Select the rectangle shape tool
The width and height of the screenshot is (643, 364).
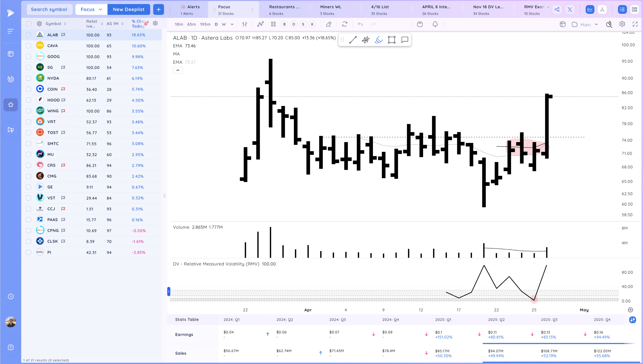pos(392,40)
